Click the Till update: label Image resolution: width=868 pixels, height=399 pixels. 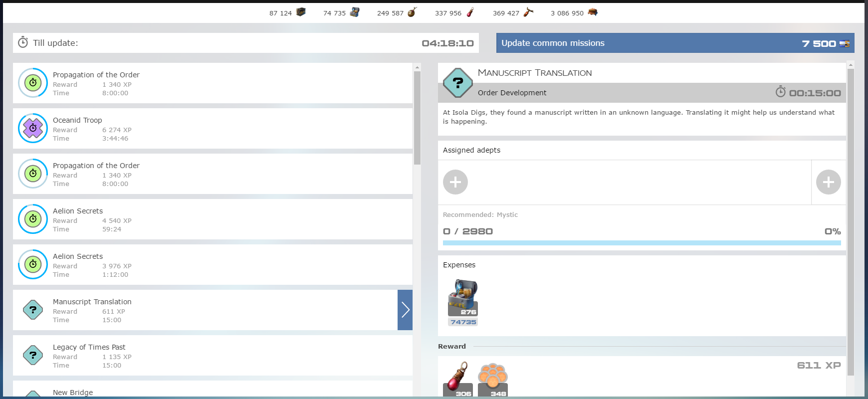click(x=55, y=43)
